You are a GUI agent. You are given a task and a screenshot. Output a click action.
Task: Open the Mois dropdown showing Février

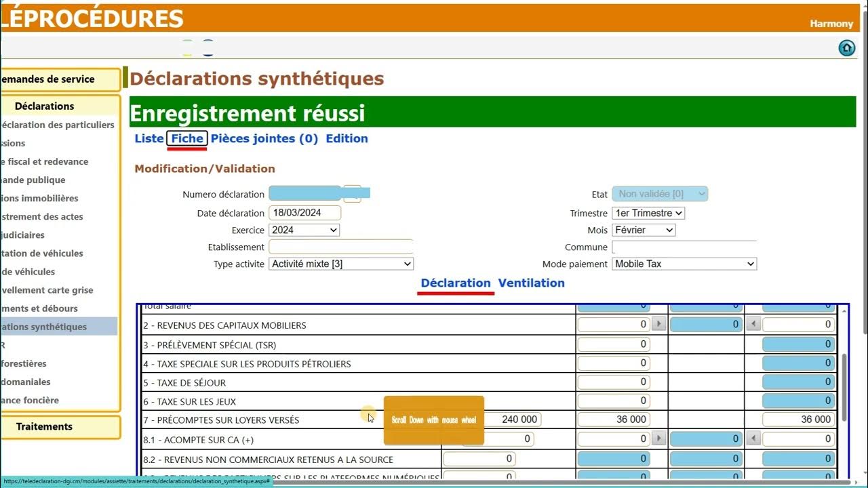644,230
